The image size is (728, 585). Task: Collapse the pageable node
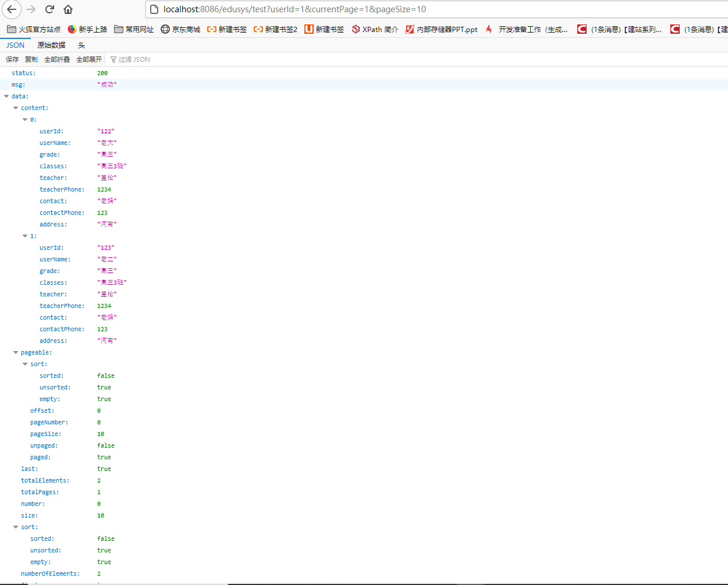(16, 352)
